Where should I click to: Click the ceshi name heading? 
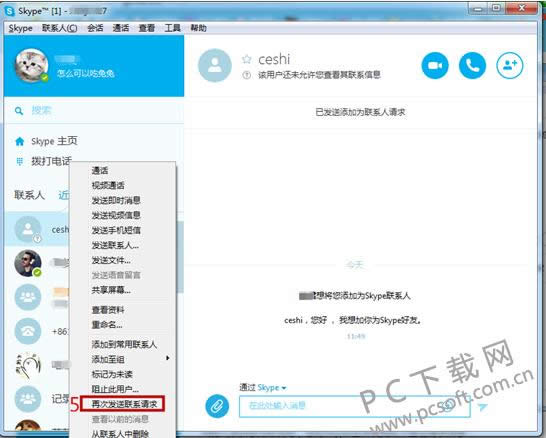pyautogui.click(x=274, y=60)
